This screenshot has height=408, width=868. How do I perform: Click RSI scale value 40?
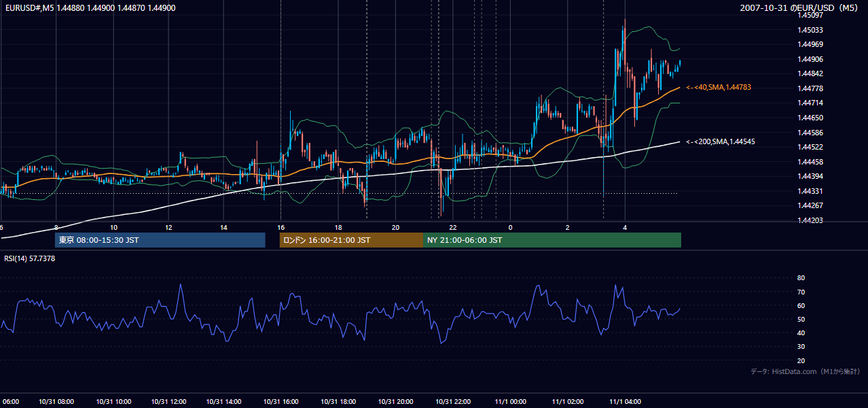[x=801, y=333]
